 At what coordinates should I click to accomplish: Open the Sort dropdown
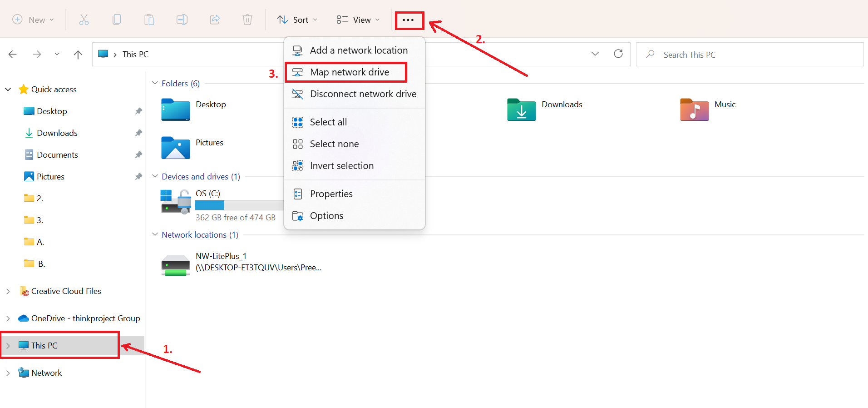tap(297, 20)
